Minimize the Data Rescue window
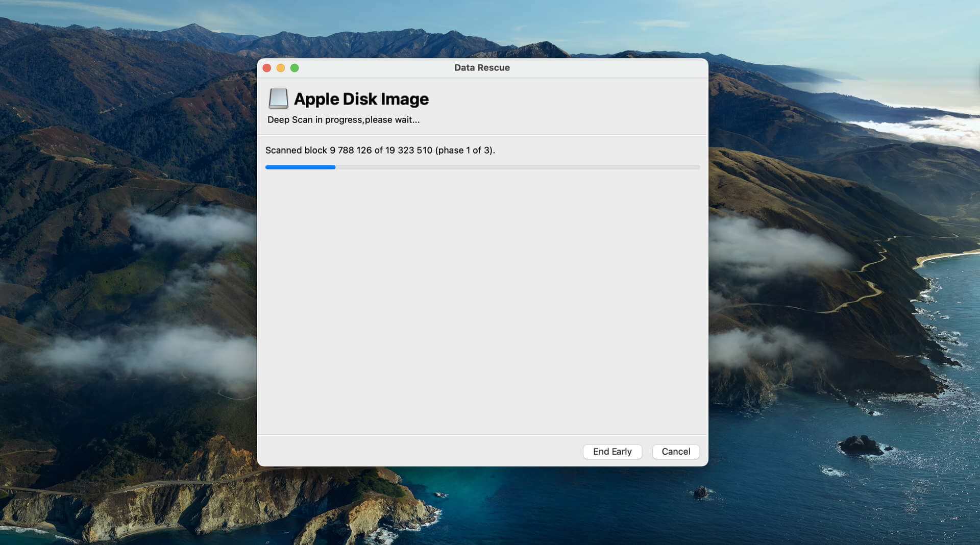980x545 pixels. (281, 68)
